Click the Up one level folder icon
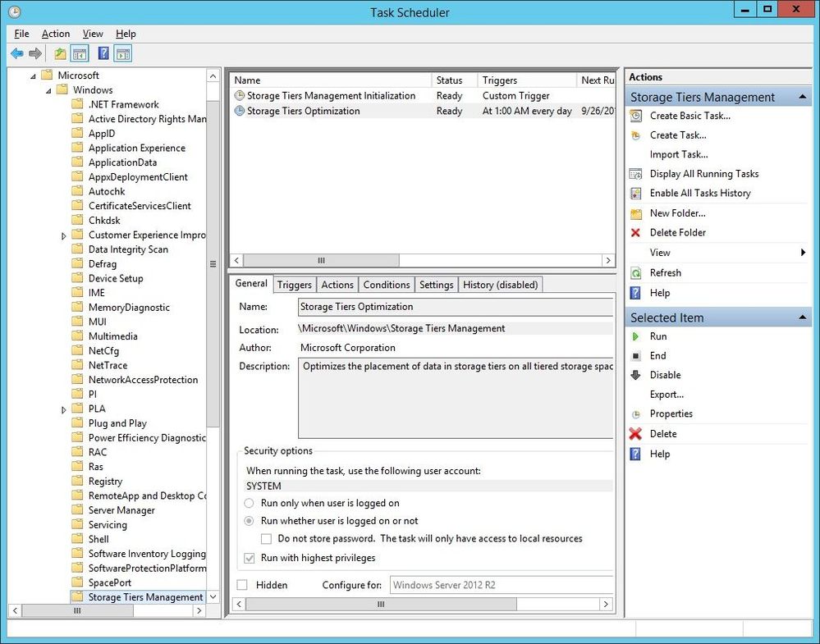Viewport: 820px width, 644px height. [60, 53]
